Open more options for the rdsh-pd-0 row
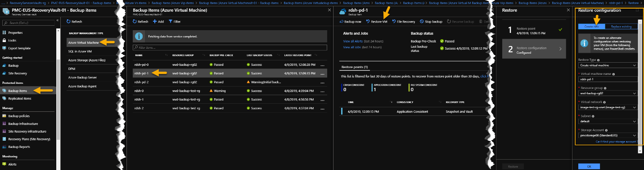This screenshot has height=170, width=644. (322, 65)
